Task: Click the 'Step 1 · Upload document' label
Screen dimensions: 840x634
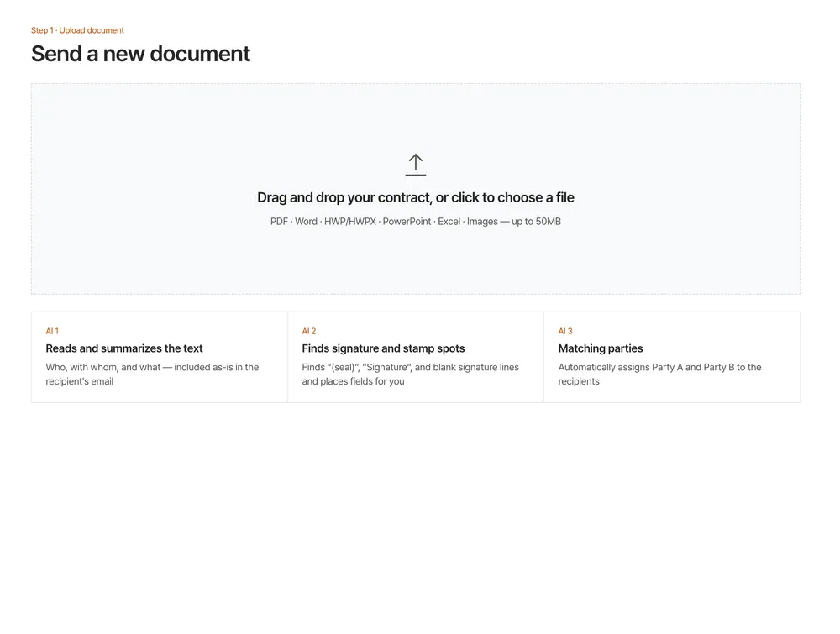Action: coord(77,30)
